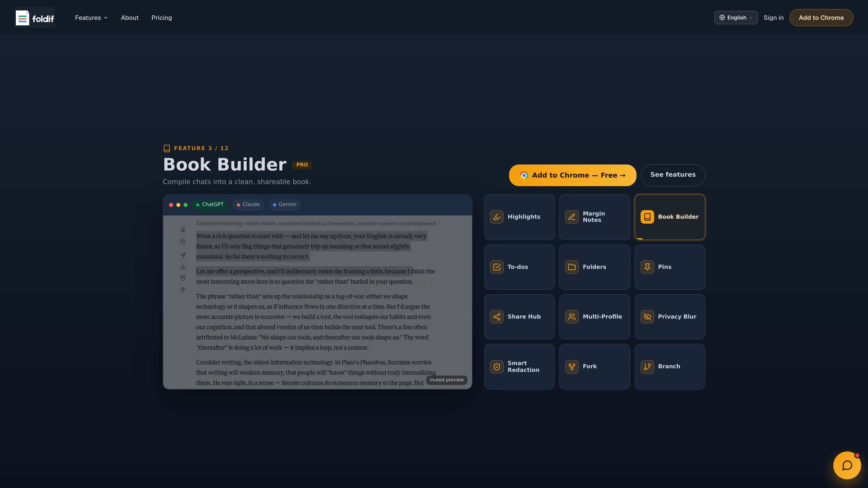Image resolution: width=868 pixels, height=488 pixels.
Task: Open the Pricing page
Action: 161,18
